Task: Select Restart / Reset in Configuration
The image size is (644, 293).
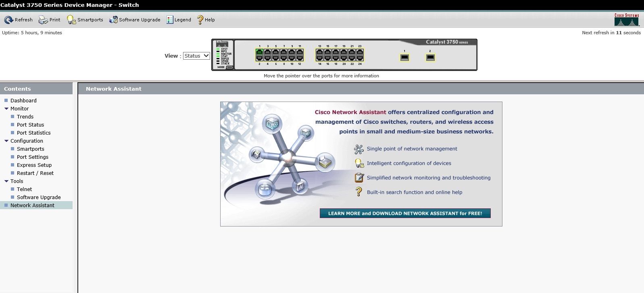Action: point(35,173)
